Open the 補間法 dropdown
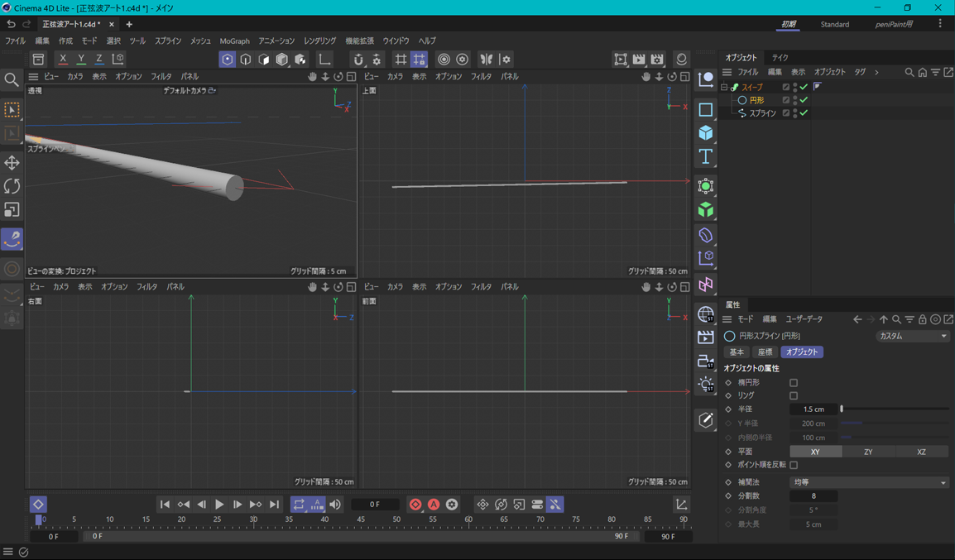Image resolution: width=955 pixels, height=560 pixels. tap(869, 482)
